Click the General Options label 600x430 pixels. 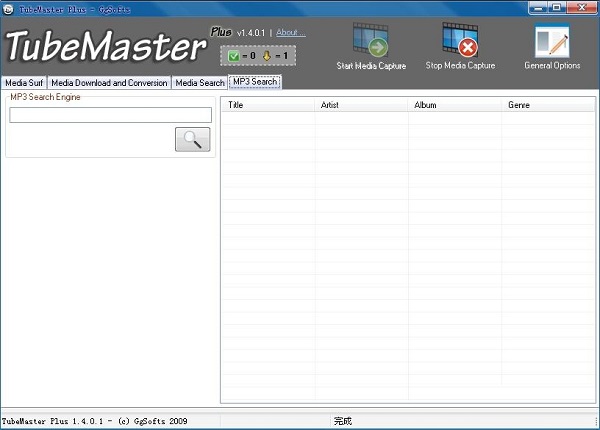coord(552,65)
